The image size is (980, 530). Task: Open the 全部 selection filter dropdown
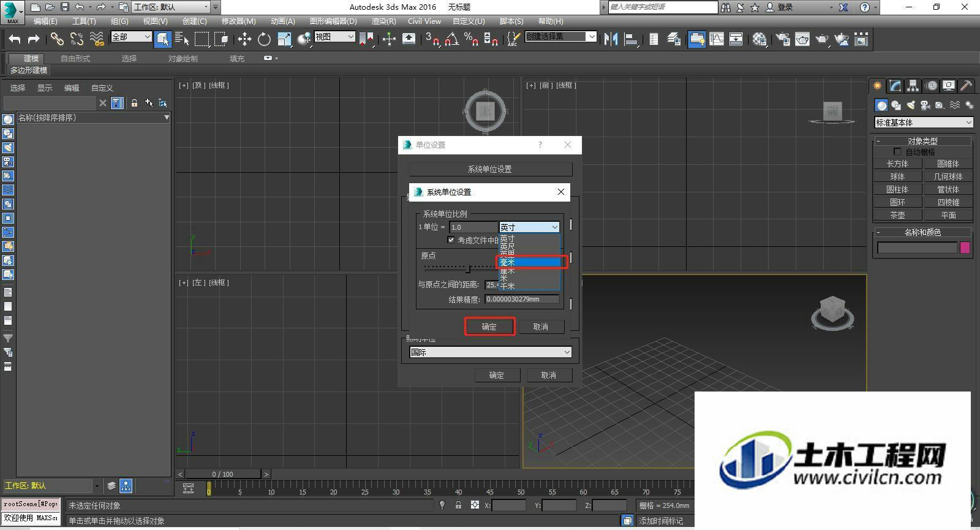(x=131, y=37)
